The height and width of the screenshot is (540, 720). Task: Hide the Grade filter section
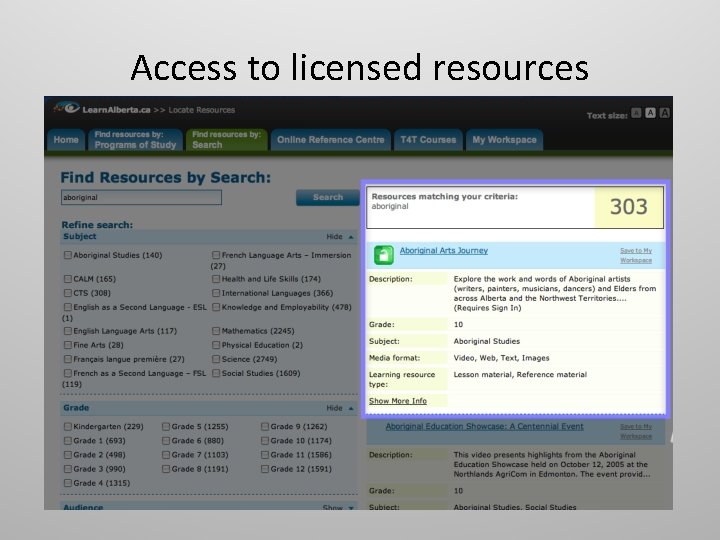coord(340,408)
